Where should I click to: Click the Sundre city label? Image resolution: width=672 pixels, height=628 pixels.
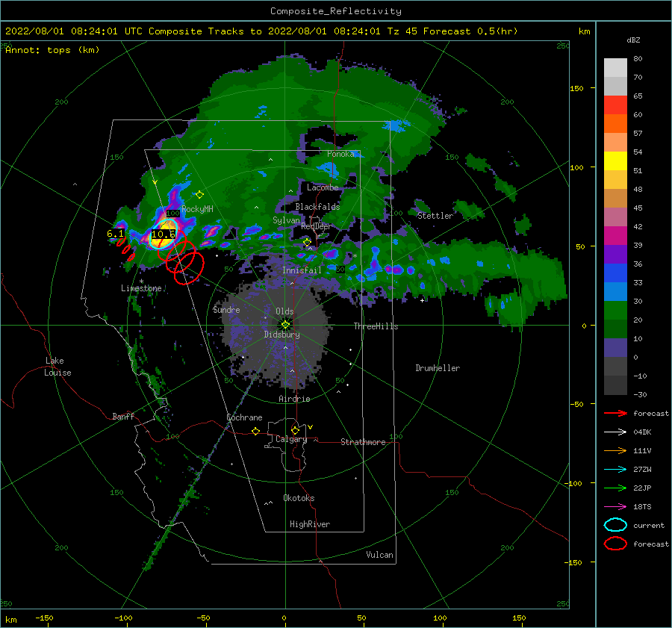[226, 309]
